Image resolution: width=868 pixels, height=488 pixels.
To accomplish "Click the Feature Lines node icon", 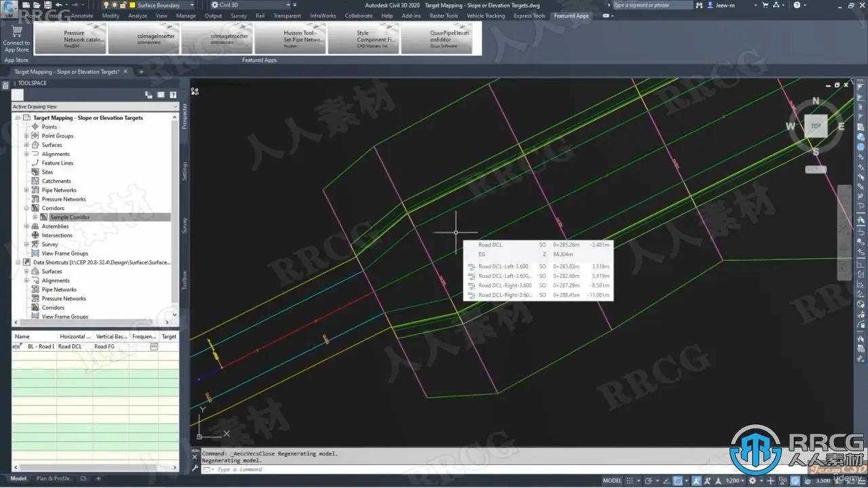I will point(36,163).
